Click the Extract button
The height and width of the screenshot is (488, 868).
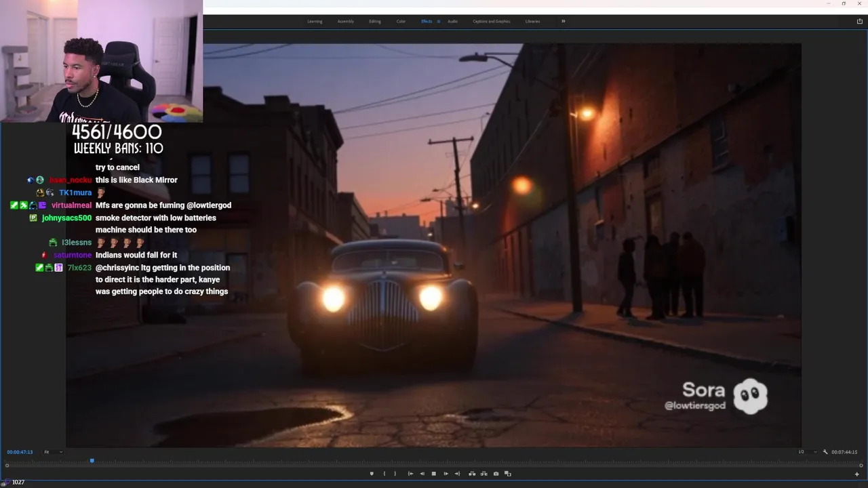coord(484,474)
